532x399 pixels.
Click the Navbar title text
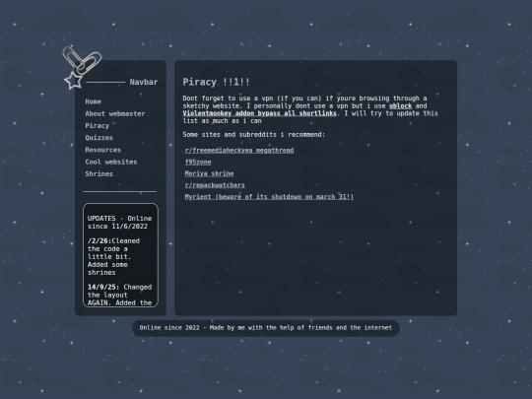click(x=144, y=82)
